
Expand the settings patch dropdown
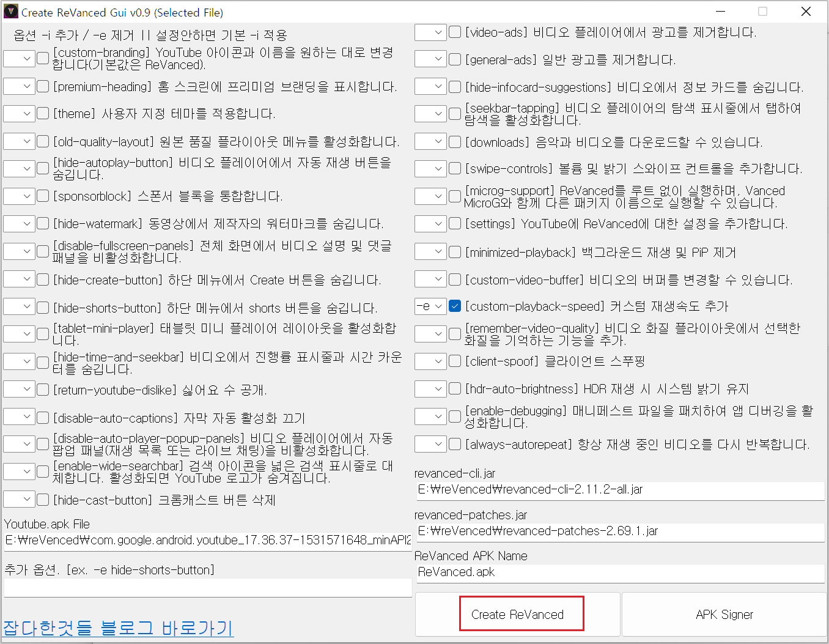click(x=430, y=224)
